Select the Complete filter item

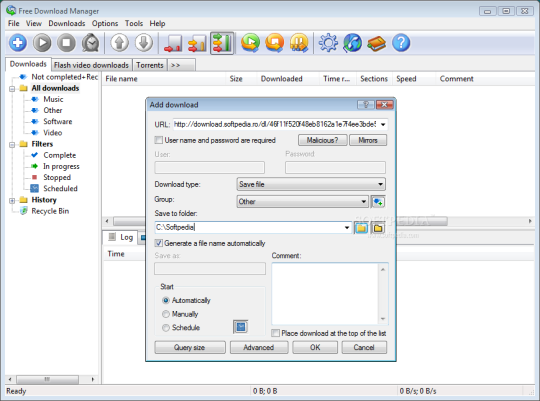(59, 155)
